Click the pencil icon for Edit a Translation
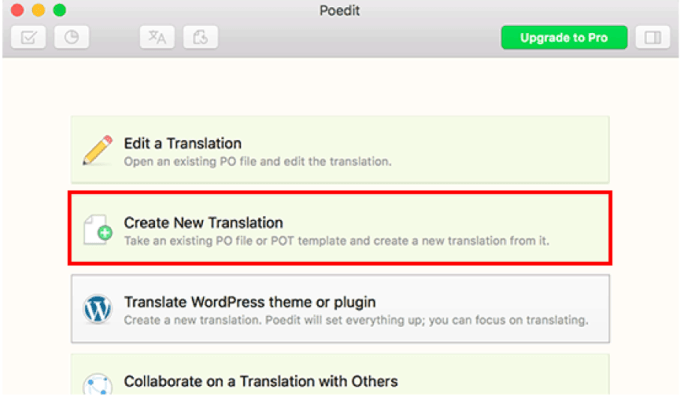This screenshot has height=419, width=680. (98, 150)
